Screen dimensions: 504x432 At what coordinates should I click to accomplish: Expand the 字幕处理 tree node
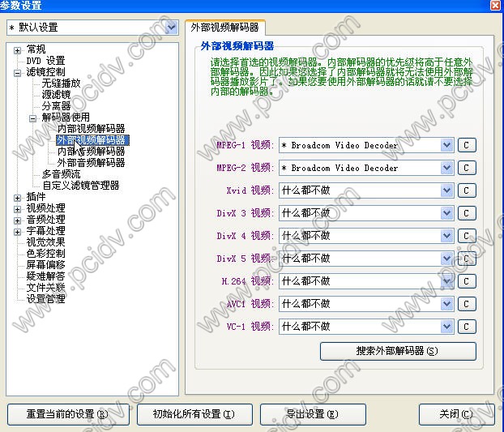tap(17, 232)
